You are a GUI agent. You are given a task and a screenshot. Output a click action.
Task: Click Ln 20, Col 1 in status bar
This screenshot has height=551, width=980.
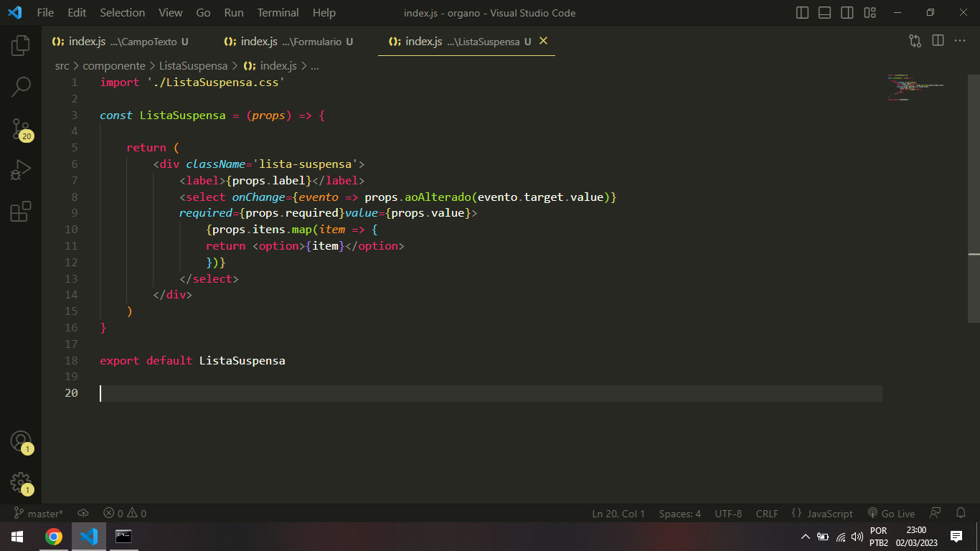[x=618, y=514]
